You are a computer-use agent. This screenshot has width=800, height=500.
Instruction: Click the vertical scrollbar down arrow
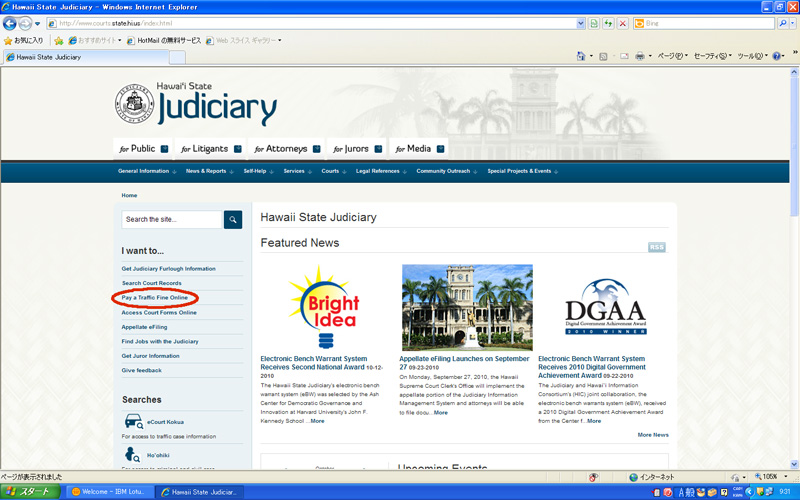(x=794, y=465)
